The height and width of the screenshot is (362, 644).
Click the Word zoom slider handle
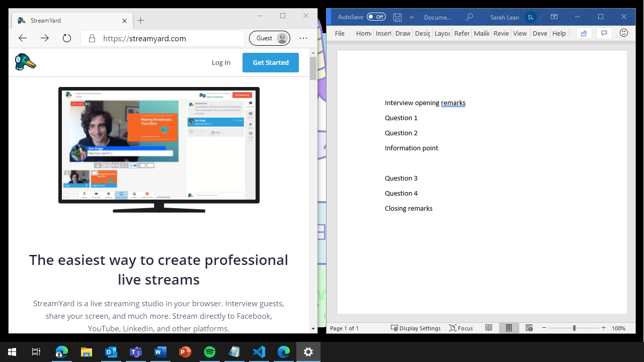[x=574, y=328]
